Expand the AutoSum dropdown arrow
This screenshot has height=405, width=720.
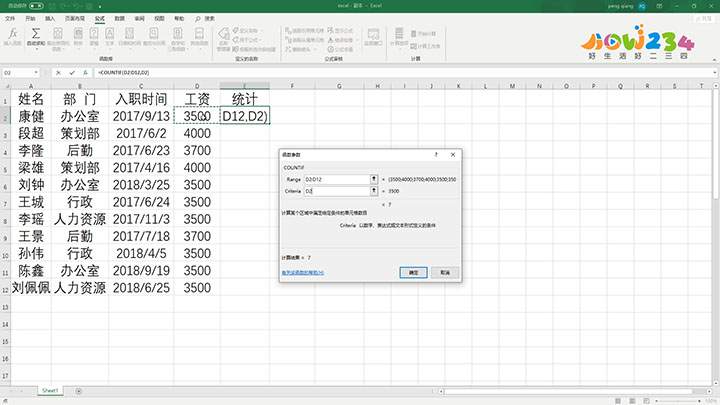tap(36, 49)
